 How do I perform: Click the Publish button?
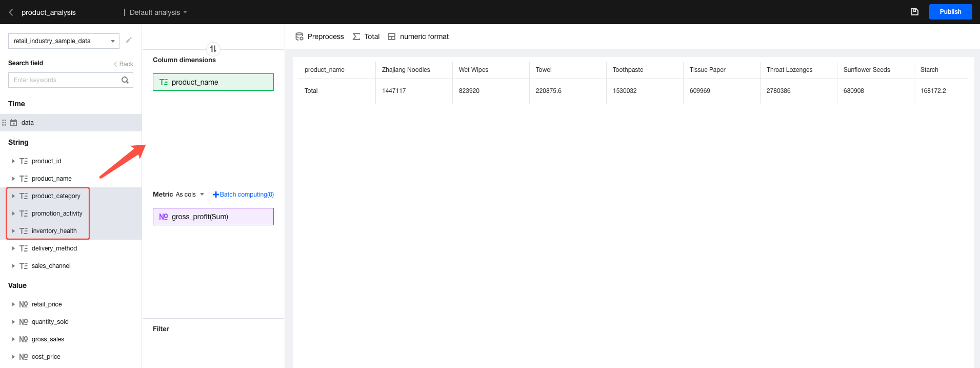[x=950, y=12]
